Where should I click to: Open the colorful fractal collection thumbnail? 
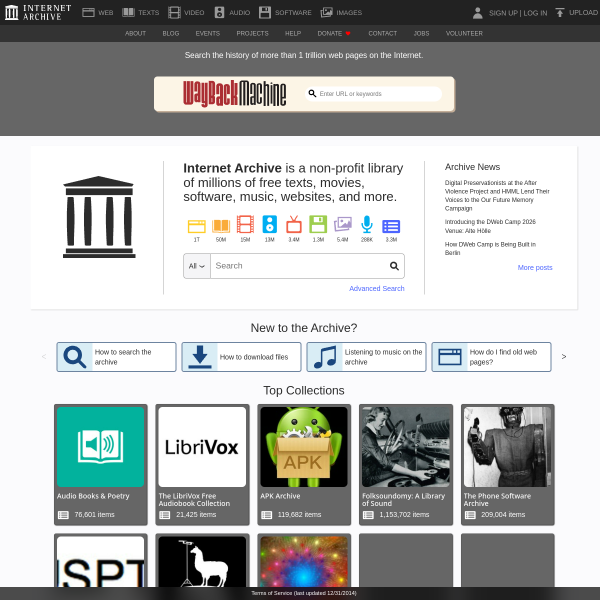[x=304, y=561]
